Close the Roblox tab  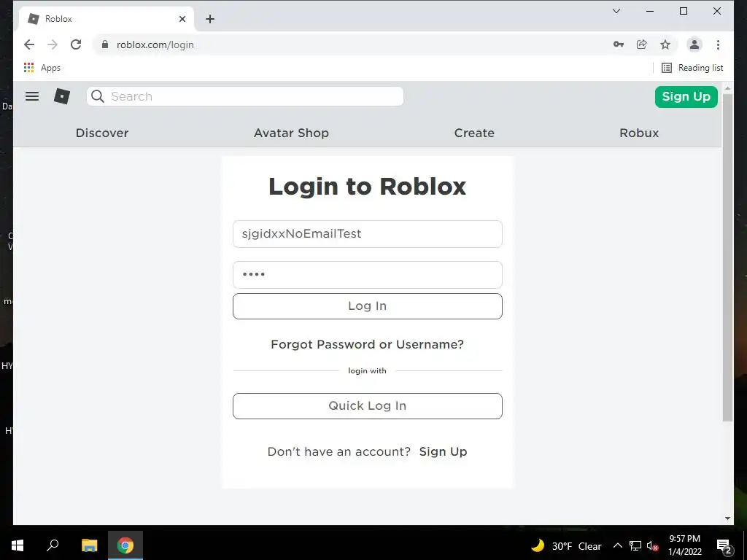pyautogui.click(x=182, y=19)
